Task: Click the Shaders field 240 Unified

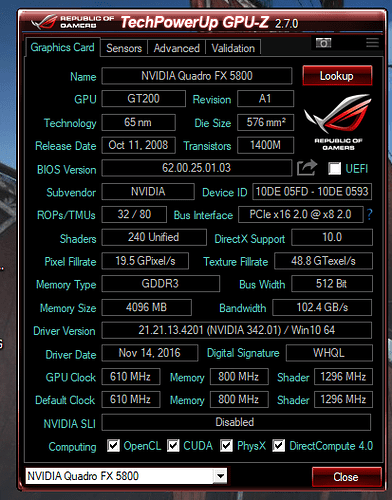Action: [x=154, y=237]
